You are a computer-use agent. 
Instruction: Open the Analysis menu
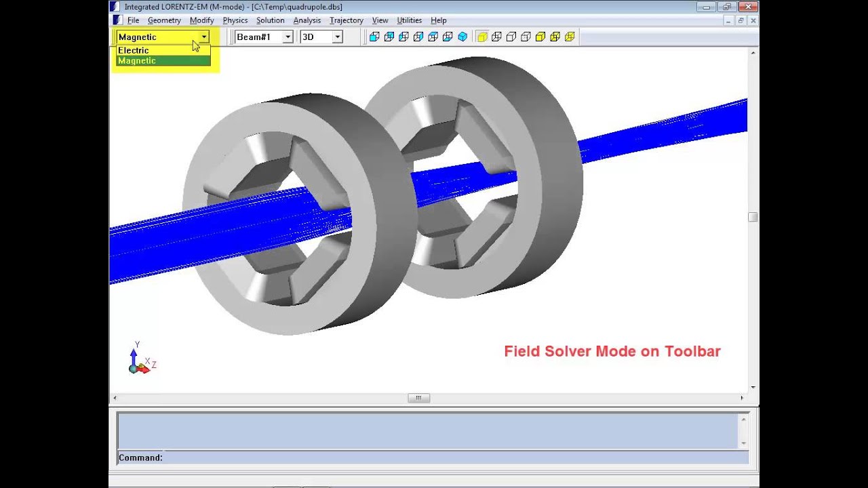click(307, 20)
